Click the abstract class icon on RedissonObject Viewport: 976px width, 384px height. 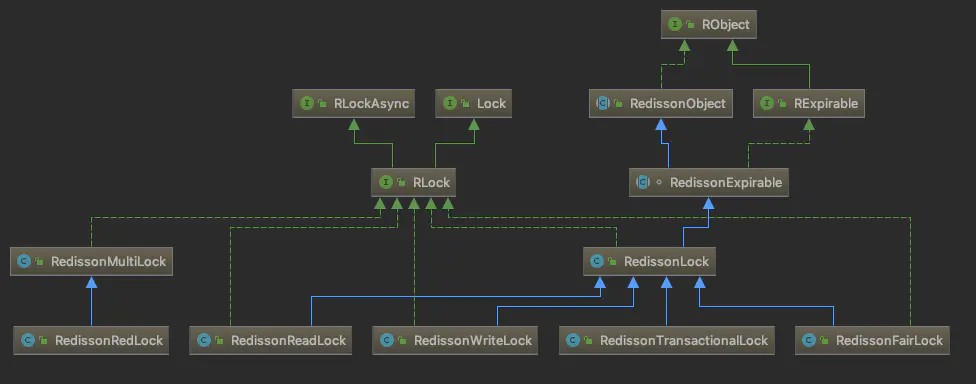click(x=603, y=103)
